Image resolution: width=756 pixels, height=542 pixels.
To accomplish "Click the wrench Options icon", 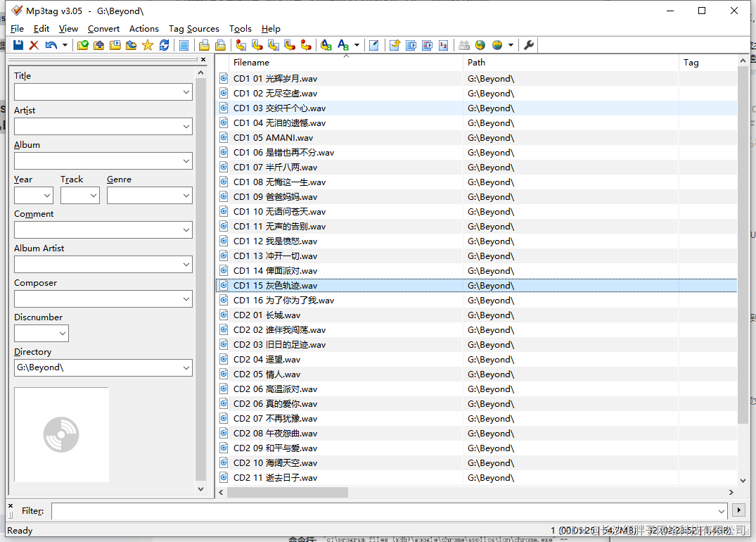I will (x=528, y=45).
